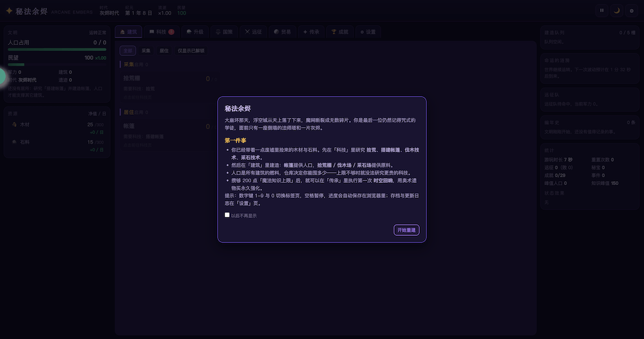Select the 居住 filter chip
This screenshot has height=339, width=644.
(x=164, y=50)
